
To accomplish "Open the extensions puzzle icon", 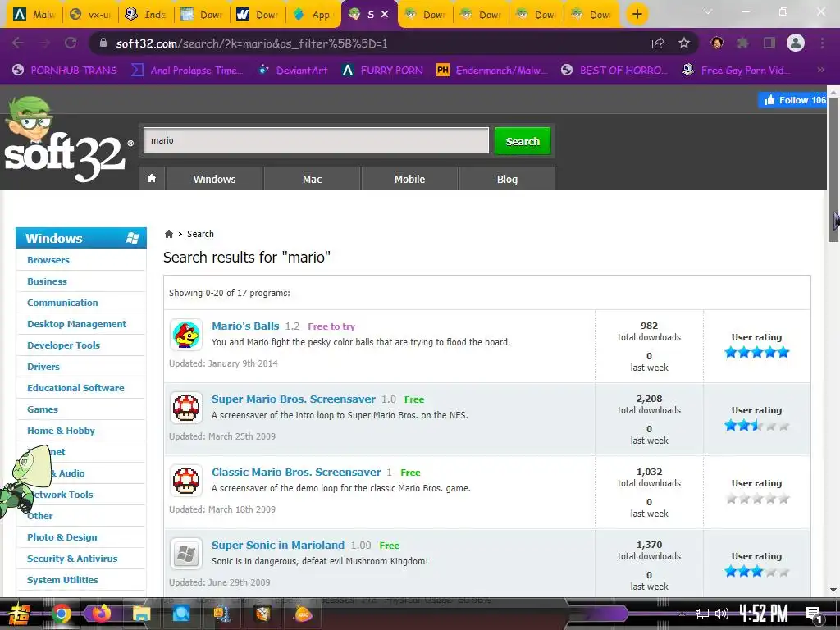I will point(743,43).
